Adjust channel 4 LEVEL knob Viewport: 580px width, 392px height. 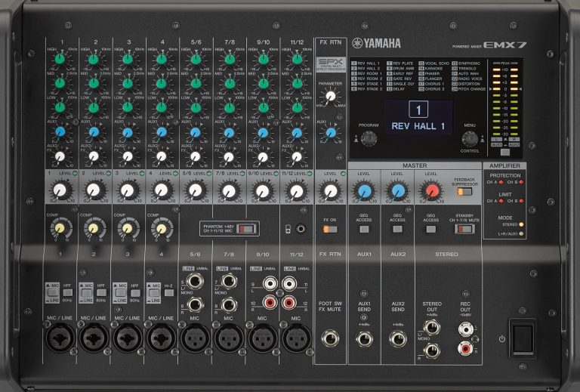pos(162,190)
